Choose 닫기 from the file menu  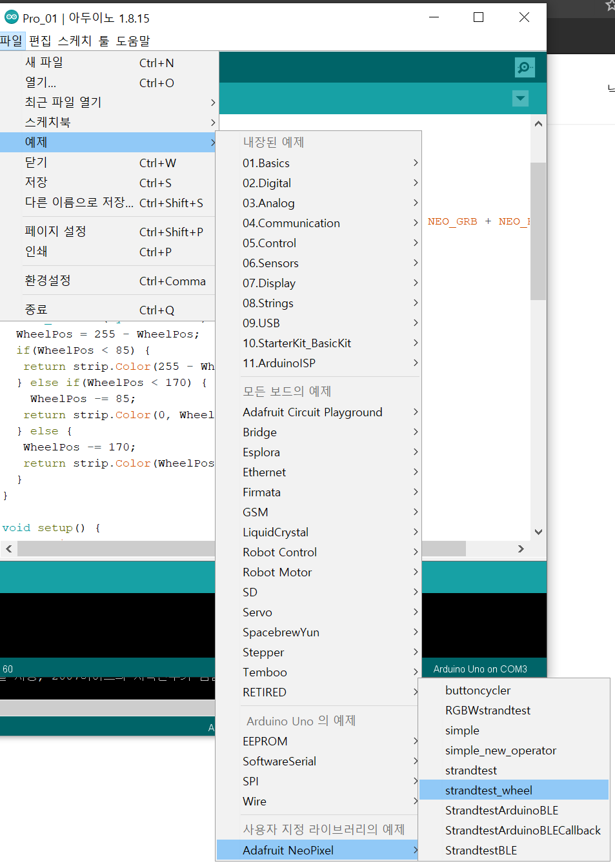point(108,163)
